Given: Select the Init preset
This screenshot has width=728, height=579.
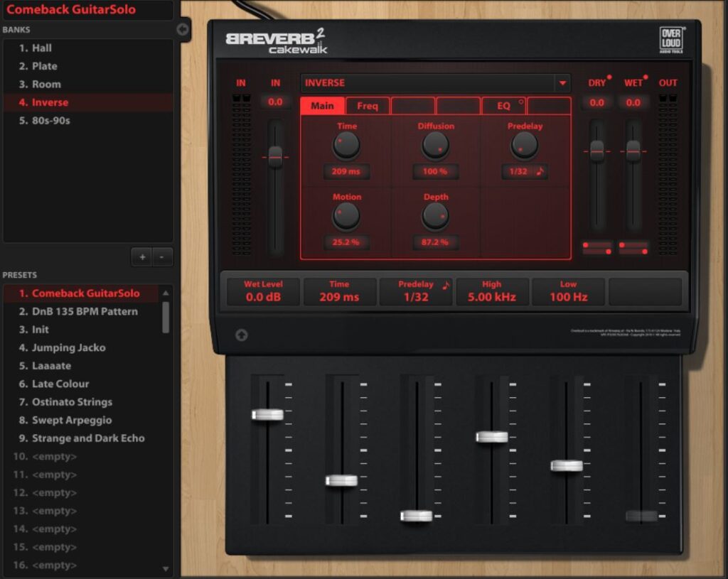Looking at the screenshot, I should pos(82,330).
